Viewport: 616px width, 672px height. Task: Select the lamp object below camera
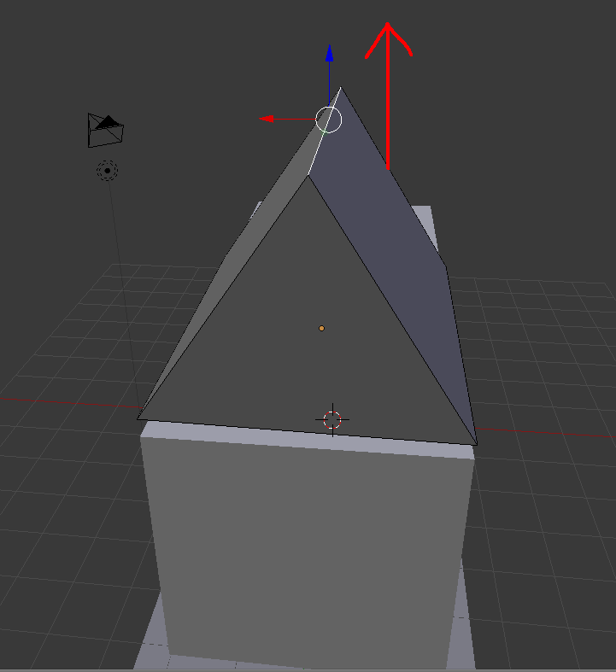(107, 171)
